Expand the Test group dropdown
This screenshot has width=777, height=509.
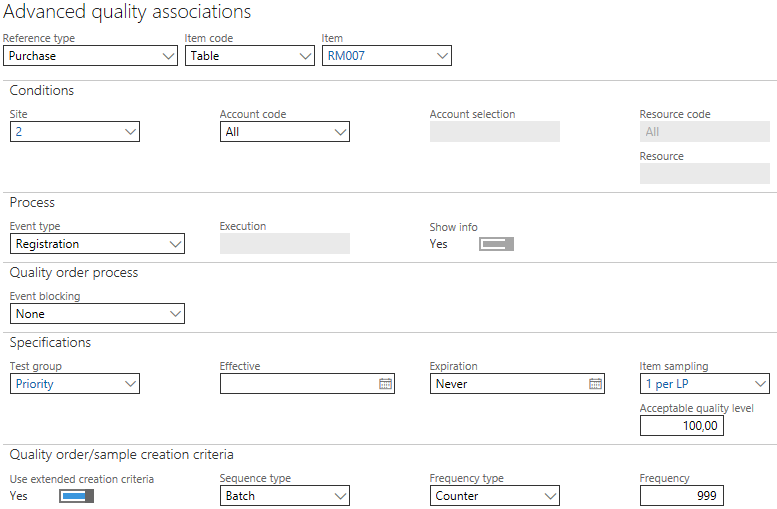click(x=131, y=384)
